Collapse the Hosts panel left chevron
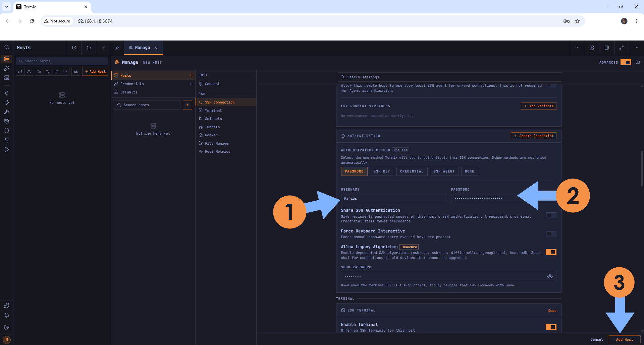This screenshot has height=345, width=644. click(104, 48)
